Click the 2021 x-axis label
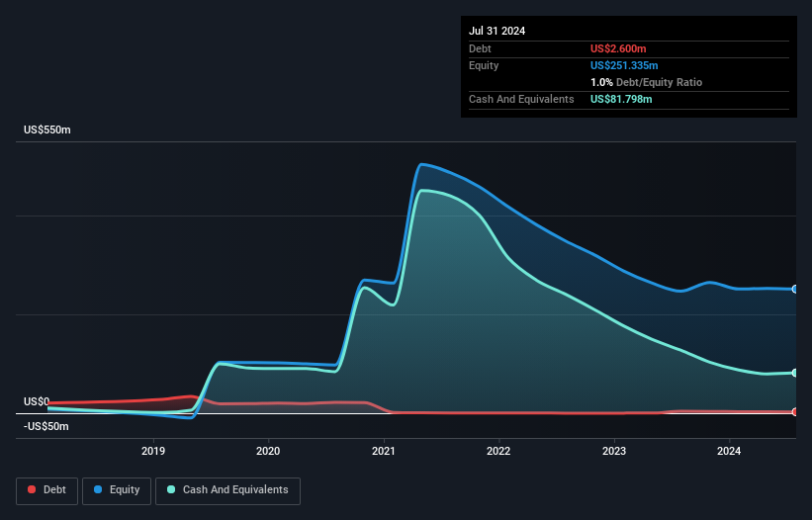 coord(384,451)
